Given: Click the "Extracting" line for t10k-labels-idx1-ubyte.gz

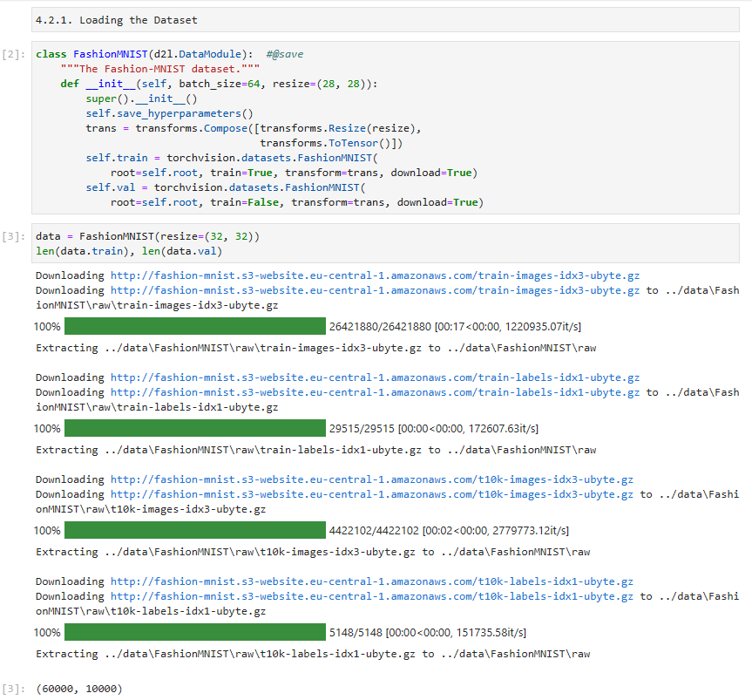Looking at the screenshot, I should [313, 654].
